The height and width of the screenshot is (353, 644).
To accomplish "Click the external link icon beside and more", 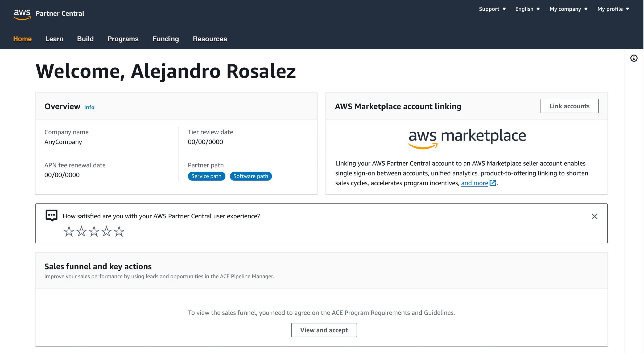I will tap(493, 183).
